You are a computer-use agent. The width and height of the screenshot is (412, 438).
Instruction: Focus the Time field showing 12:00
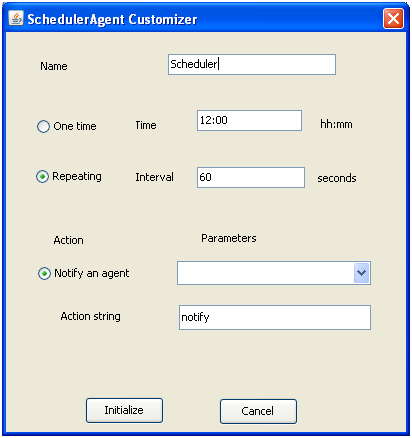coord(249,121)
